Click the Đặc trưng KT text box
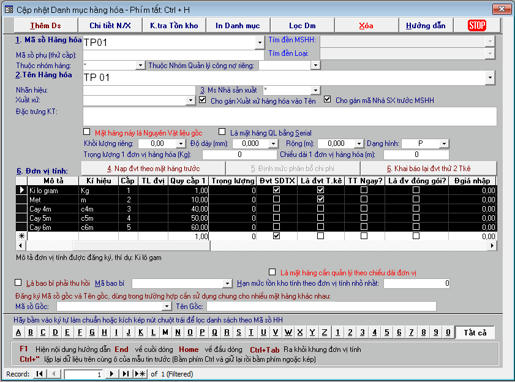The width and height of the screenshot is (515, 382). point(290,116)
